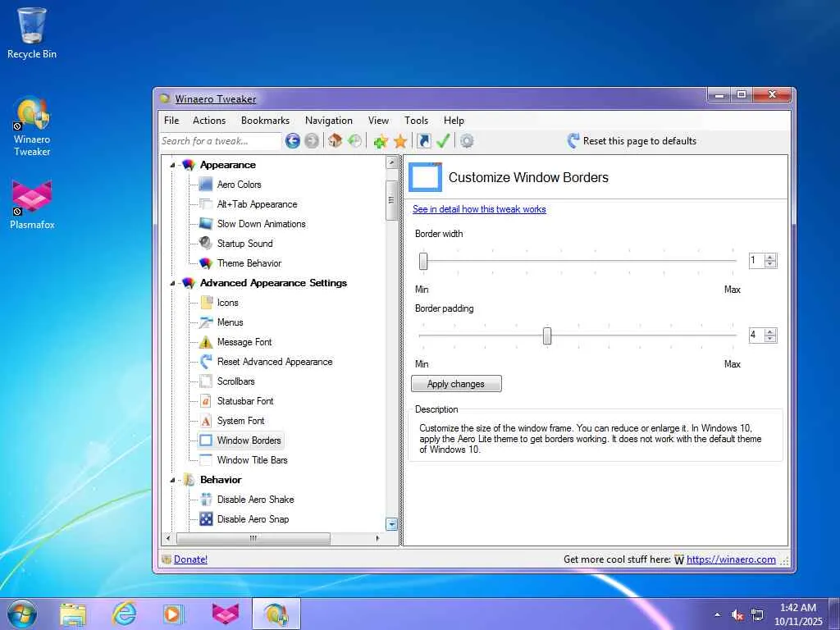
Task: Click the Recycle Bin desktop icon
Action: pyautogui.click(x=32, y=33)
